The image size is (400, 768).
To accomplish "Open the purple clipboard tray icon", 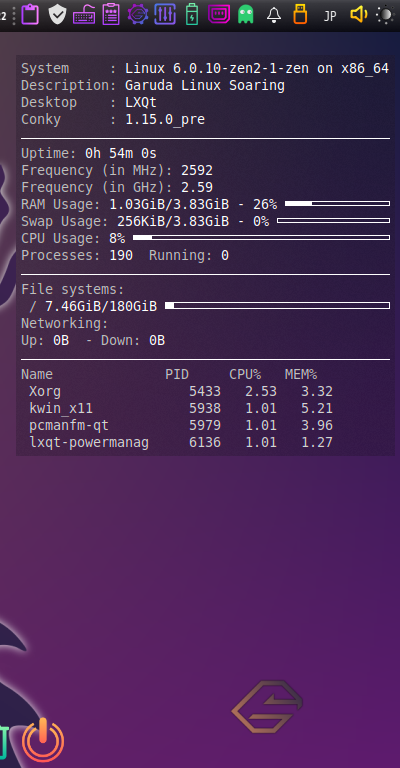I will click(30, 15).
